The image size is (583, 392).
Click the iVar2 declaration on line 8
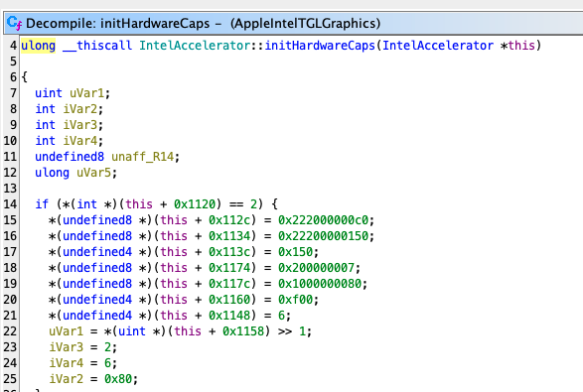[x=79, y=109]
